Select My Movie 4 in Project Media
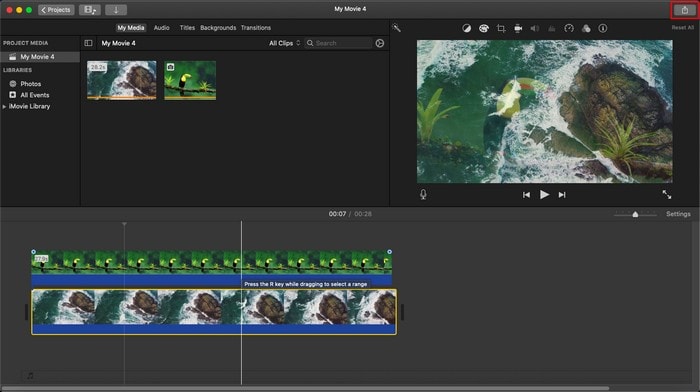700x392 pixels. pos(40,57)
